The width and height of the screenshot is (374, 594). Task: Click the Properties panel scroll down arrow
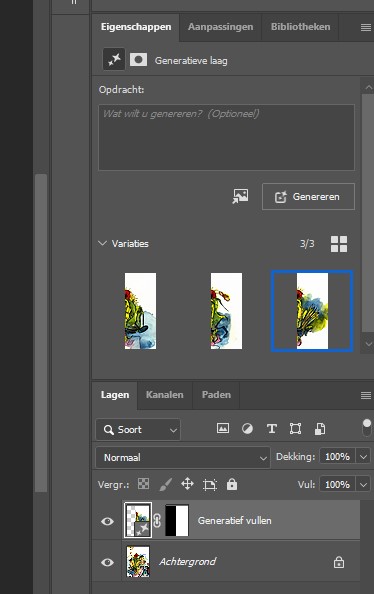[x=368, y=344]
